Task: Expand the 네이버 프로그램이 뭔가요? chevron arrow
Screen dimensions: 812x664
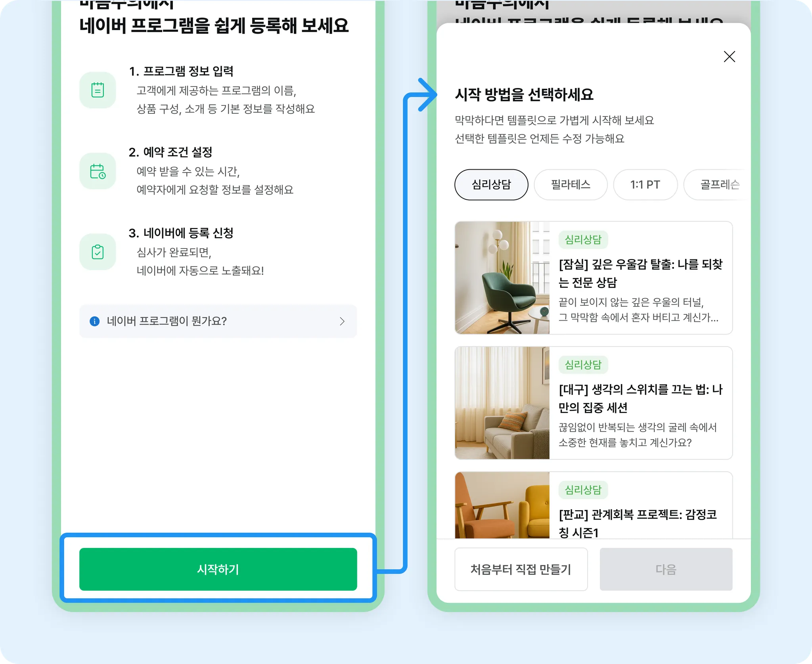Action: point(342,321)
